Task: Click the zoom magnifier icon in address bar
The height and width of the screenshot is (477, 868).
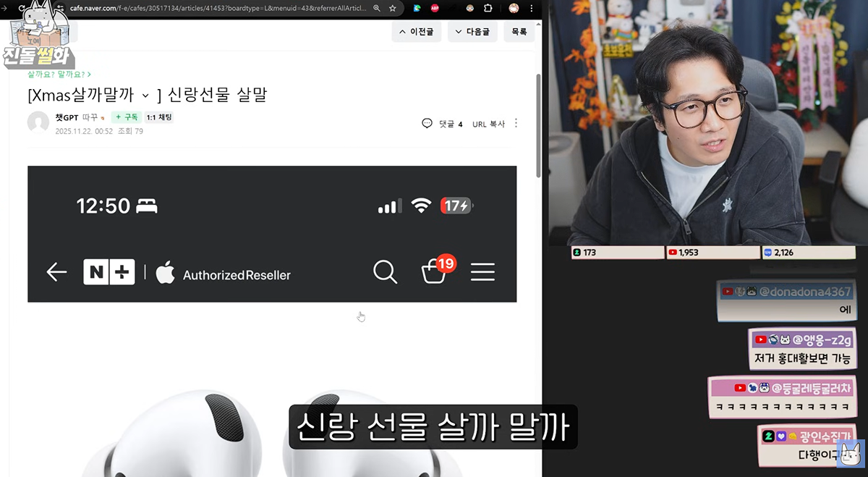Action: 376,8
